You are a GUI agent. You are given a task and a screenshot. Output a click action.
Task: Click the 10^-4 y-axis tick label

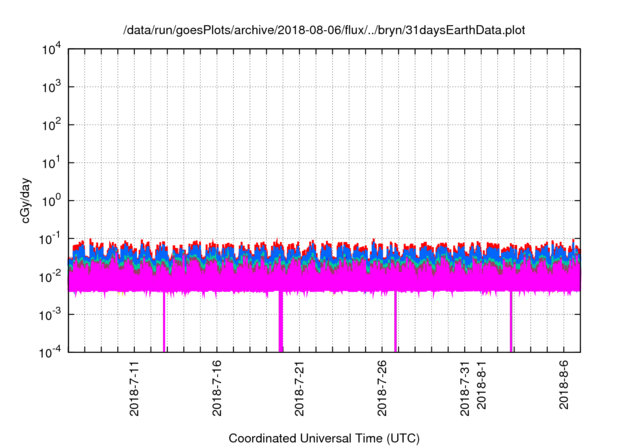pyautogui.click(x=50, y=352)
